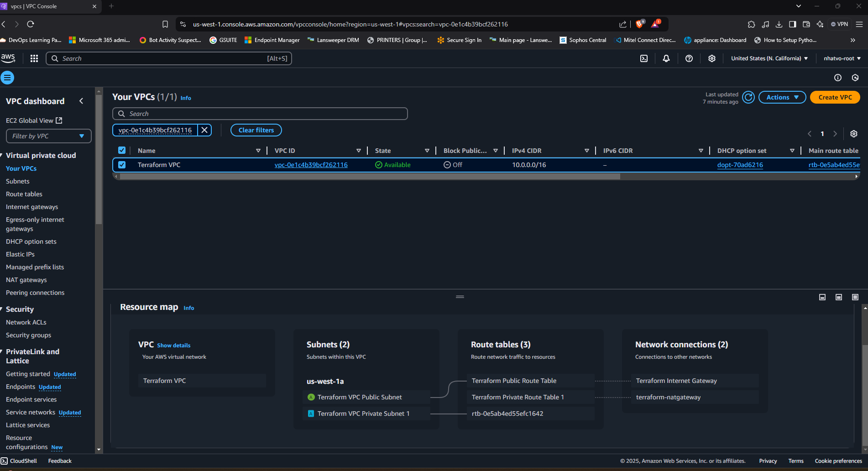The width and height of the screenshot is (868, 471).
Task: Select Terraform Public Route Table in resource map
Action: [x=530, y=381]
